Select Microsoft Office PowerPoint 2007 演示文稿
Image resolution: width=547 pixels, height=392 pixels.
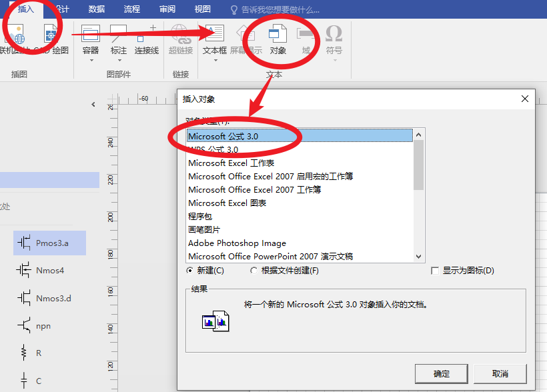300,256
